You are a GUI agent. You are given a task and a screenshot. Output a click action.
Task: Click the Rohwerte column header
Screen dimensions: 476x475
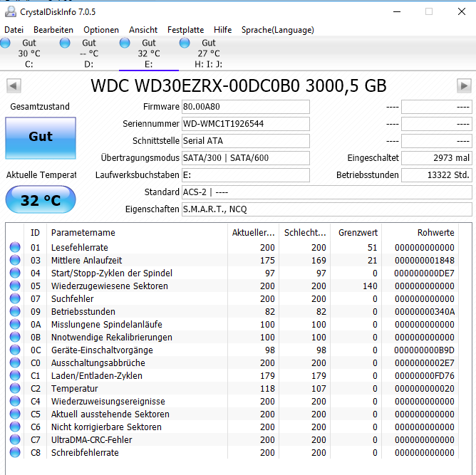click(x=420, y=233)
